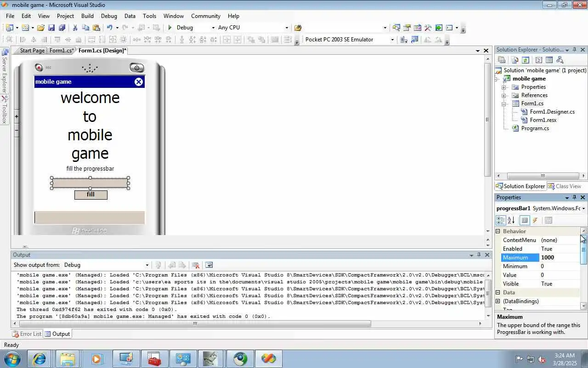Click Refresh icon in Solution Explorer

coord(526,60)
